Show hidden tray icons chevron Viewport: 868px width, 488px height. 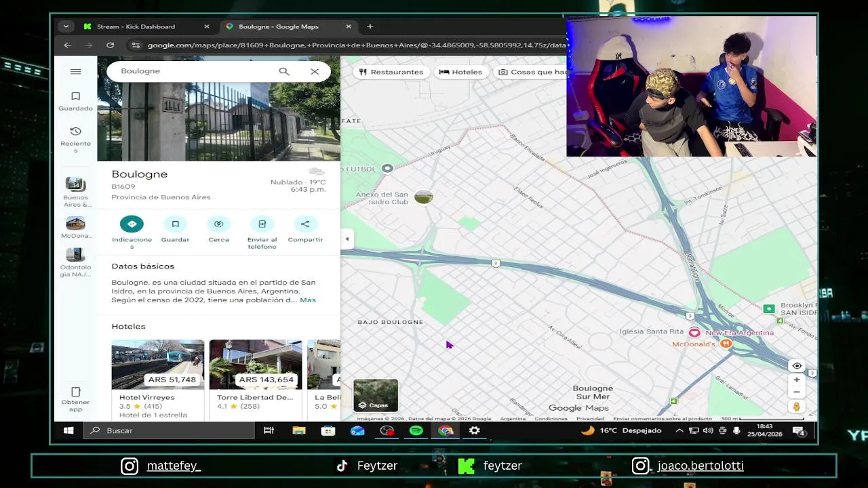point(679,430)
